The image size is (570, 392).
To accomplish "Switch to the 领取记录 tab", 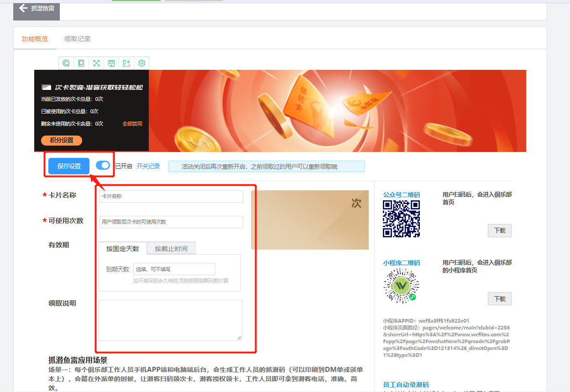I will click(x=78, y=39).
